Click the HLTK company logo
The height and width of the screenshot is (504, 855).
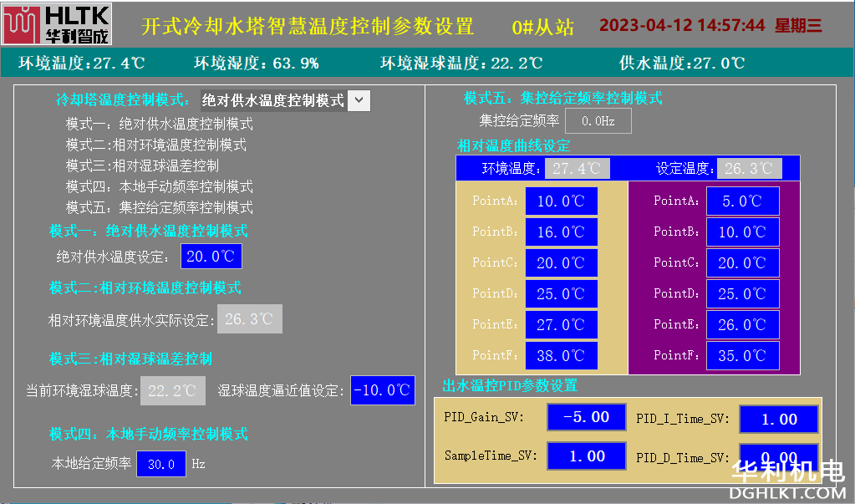[56, 24]
